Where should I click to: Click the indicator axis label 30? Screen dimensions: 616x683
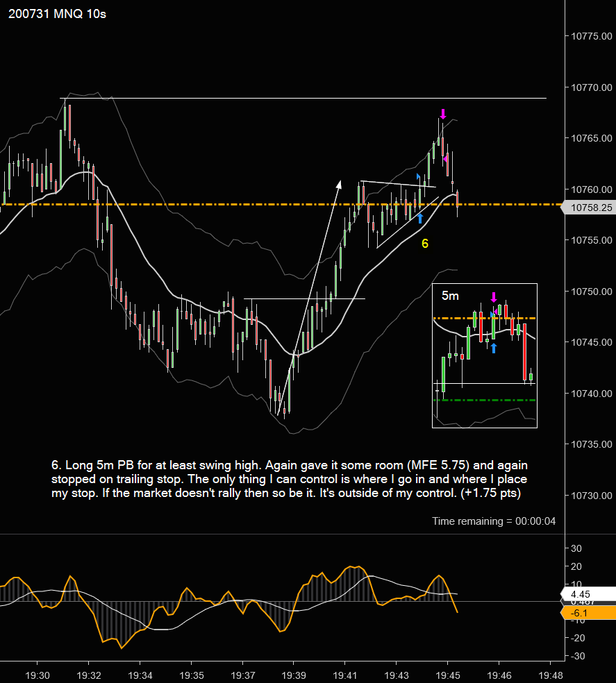click(x=576, y=548)
